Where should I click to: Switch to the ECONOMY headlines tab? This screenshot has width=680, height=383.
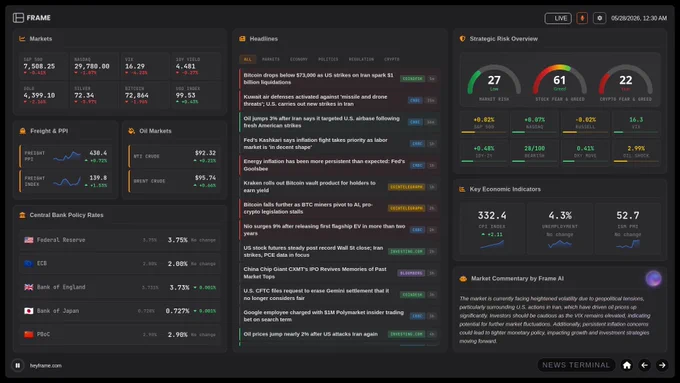point(299,59)
